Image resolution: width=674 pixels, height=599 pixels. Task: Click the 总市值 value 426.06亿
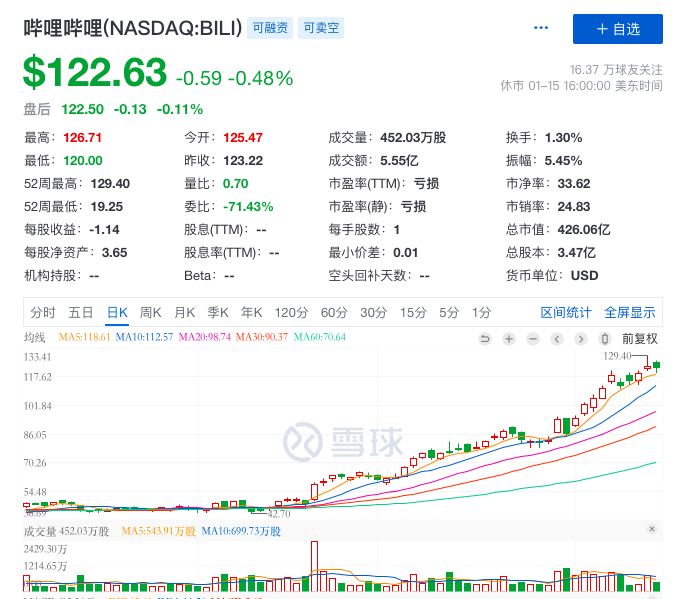(x=584, y=229)
